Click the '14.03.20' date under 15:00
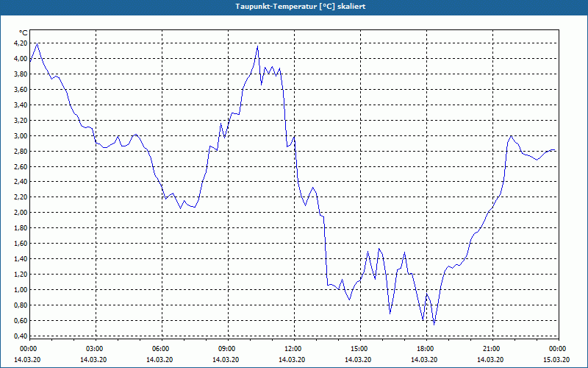 (358, 359)
